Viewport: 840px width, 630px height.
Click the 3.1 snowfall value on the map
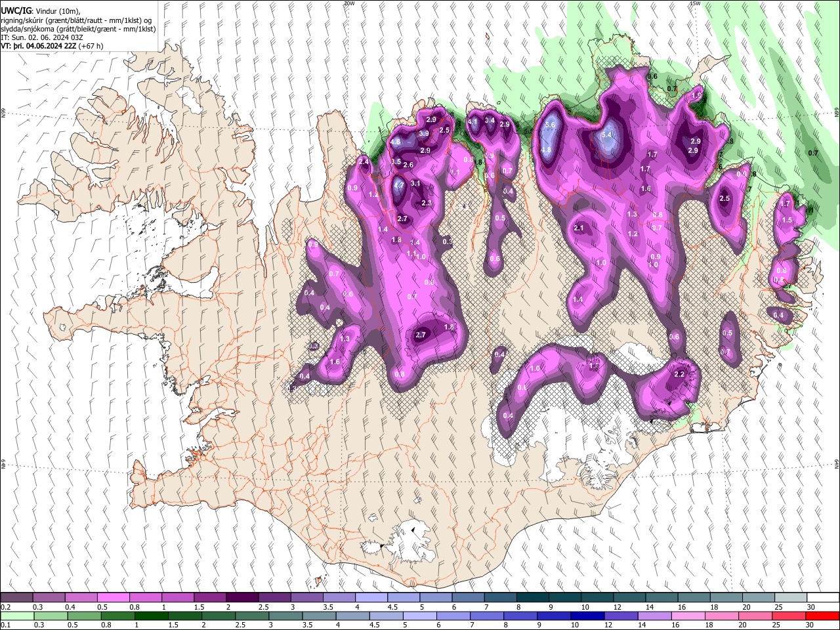coord(415,184)
